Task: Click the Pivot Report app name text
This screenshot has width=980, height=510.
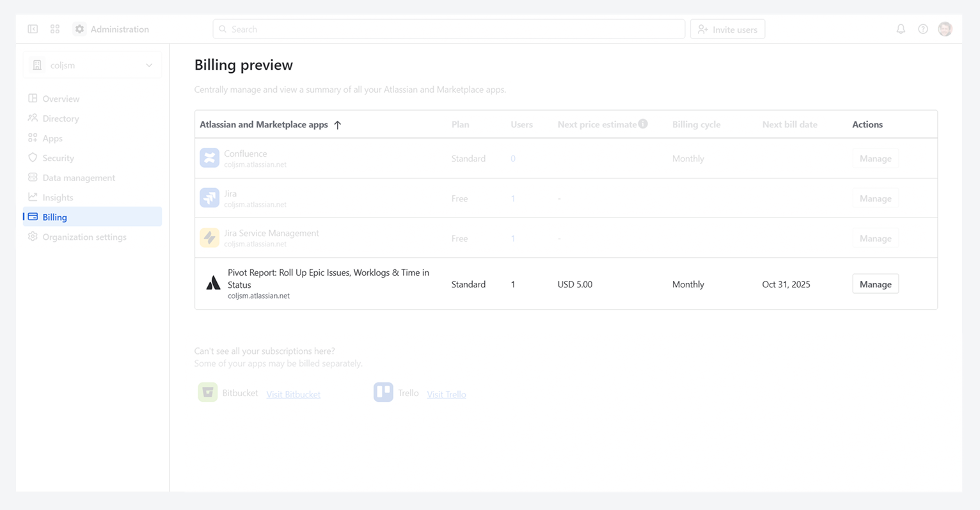Action: click(x=328, y=278)
